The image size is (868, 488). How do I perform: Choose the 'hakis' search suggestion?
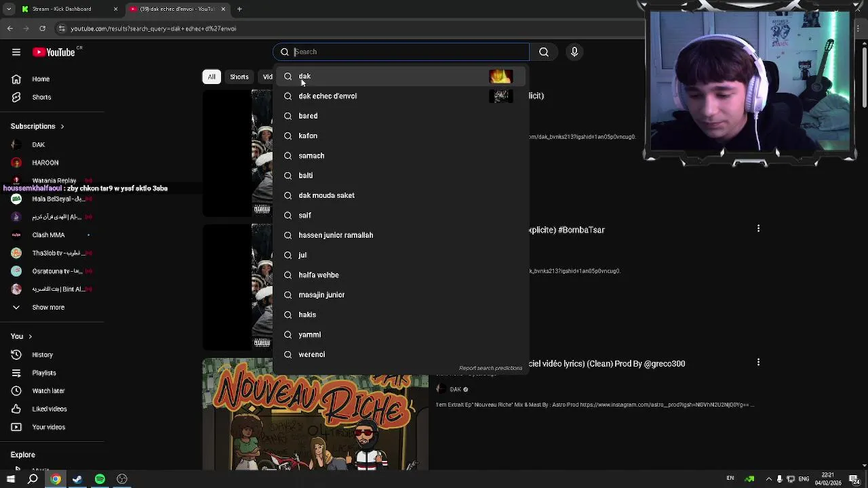coord(400,314)
